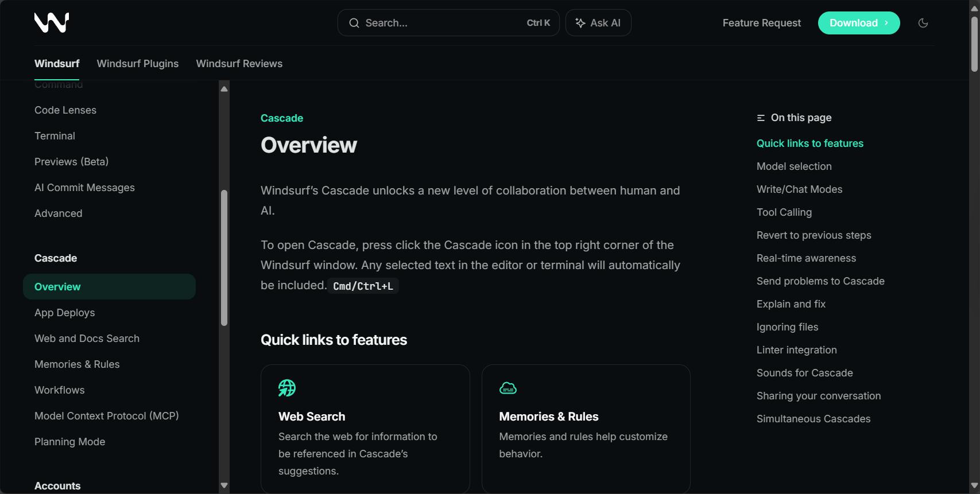Jump to Tool Calling section
This screenshot has width=980, height=494.
[x=784, y=212]
